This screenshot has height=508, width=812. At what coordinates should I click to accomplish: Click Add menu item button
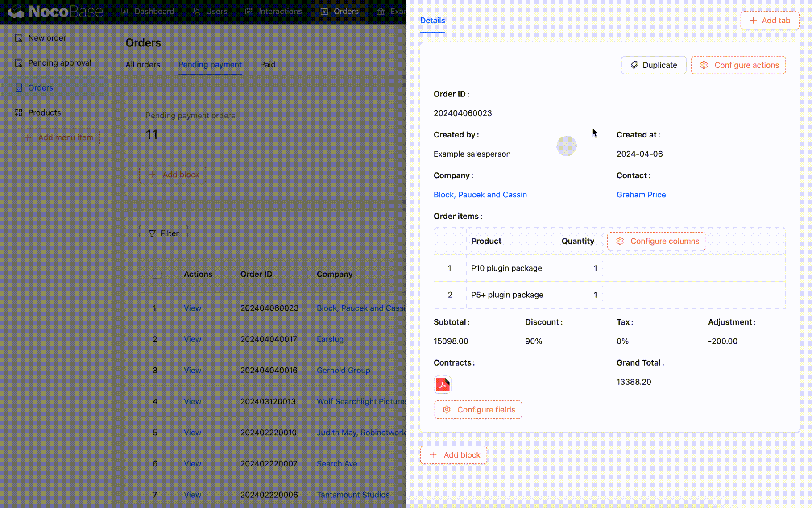pos(58,137)
